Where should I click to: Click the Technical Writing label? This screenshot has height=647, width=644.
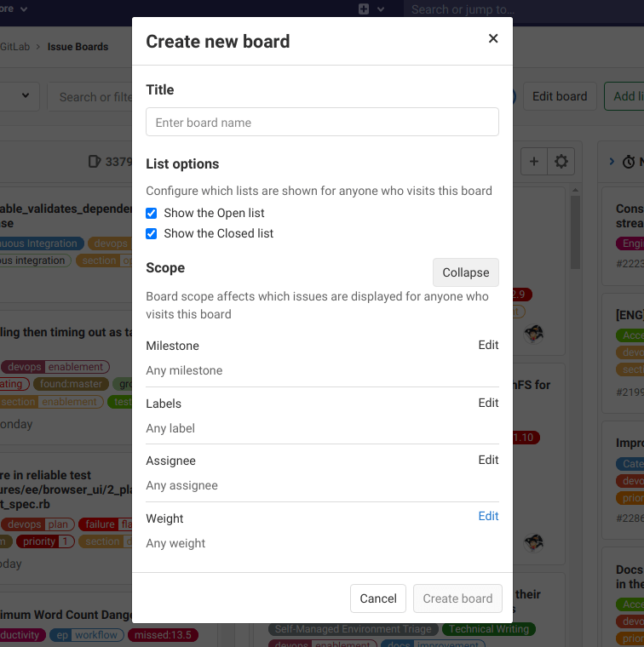coord(489,629)
